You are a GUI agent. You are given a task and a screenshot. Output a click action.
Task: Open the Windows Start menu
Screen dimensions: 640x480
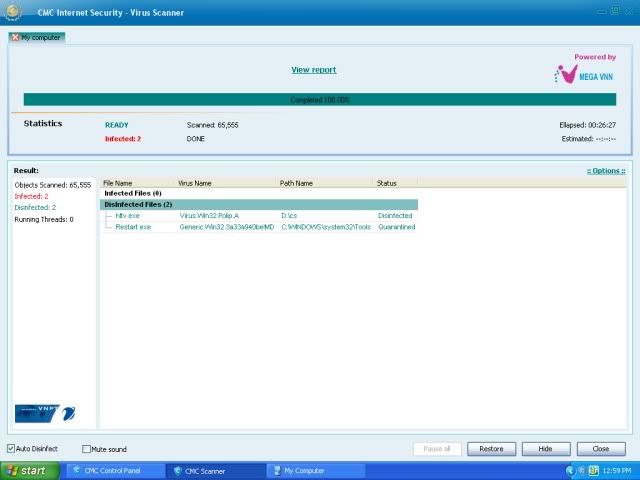pos(30,470)
